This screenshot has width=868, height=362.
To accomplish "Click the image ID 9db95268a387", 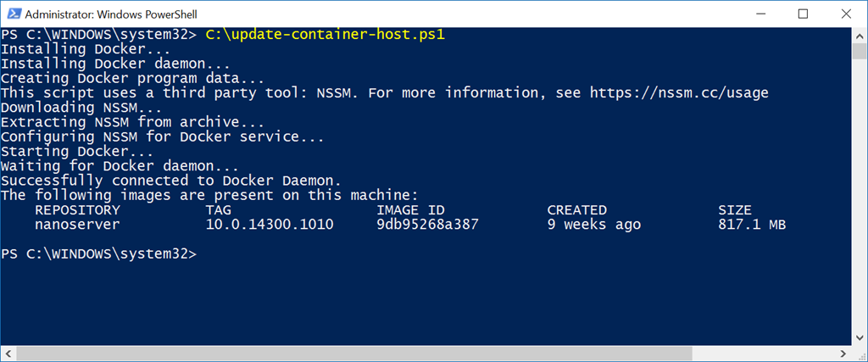I will click(x=427, y=225).
